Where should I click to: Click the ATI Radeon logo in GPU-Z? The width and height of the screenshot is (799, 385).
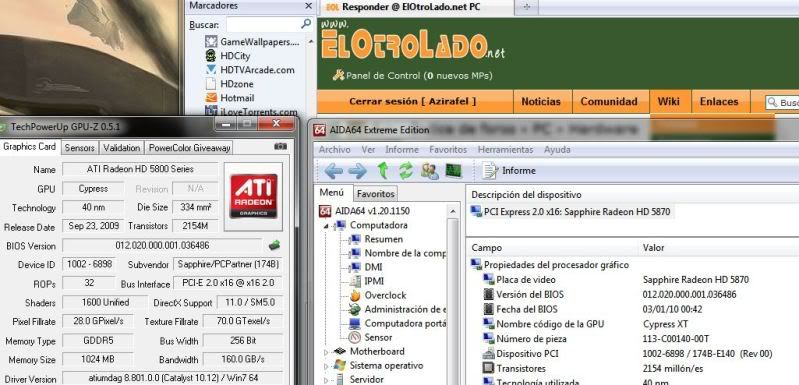pos(253,196)
